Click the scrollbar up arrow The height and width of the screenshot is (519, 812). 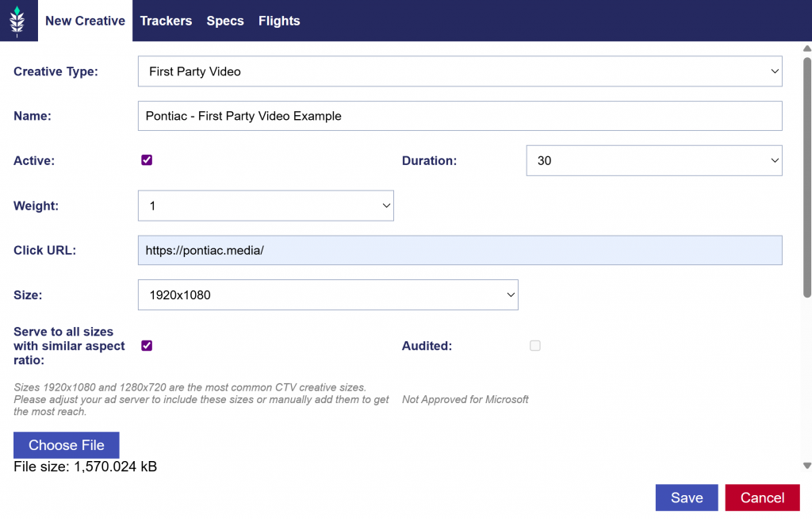point(806,48)
